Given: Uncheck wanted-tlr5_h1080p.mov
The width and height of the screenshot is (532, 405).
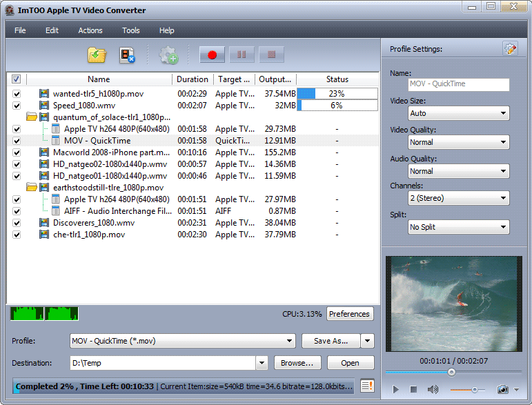Looking at the screenshot, I should coord(17,94).
